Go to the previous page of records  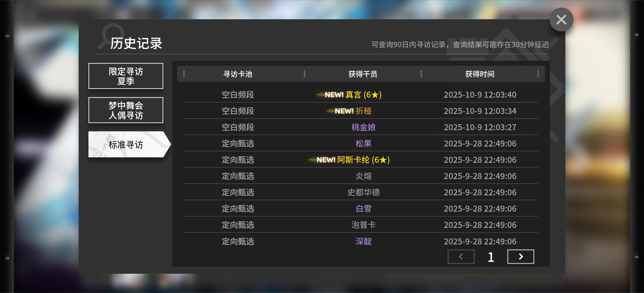tap(461, 257)
